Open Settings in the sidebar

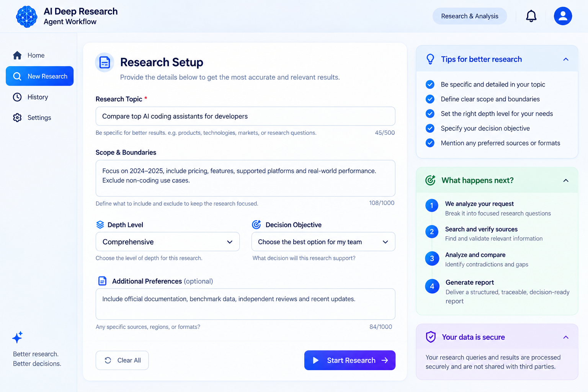pyautogui.click(x=39, y=118)
